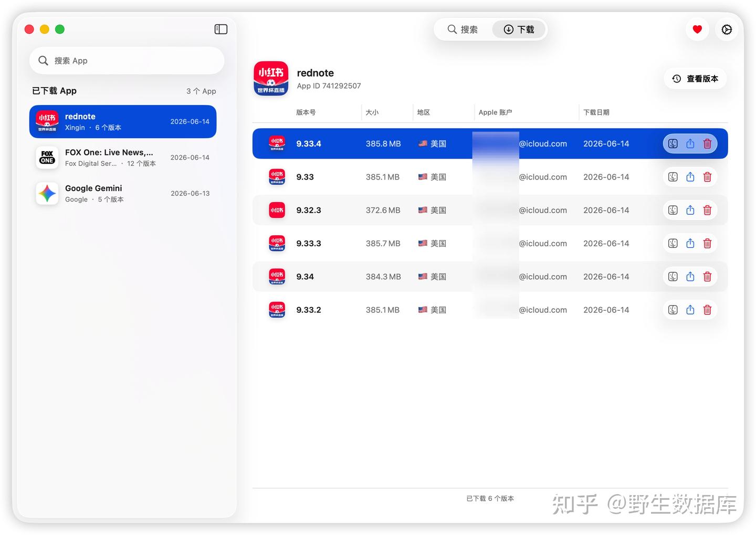This screenshot has height=535, width=756.
Task: Click the 地区 column header
Action: tap(424, 112)
